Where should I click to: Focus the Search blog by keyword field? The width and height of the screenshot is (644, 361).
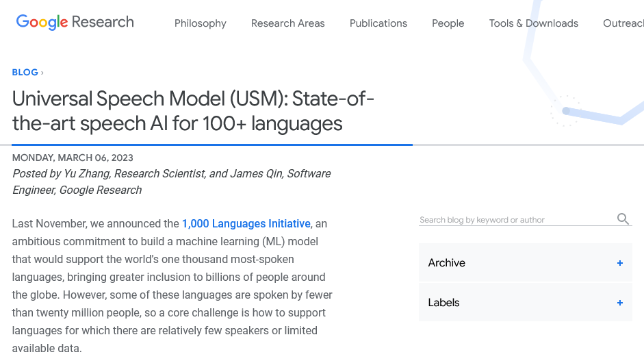click(517, 220)
